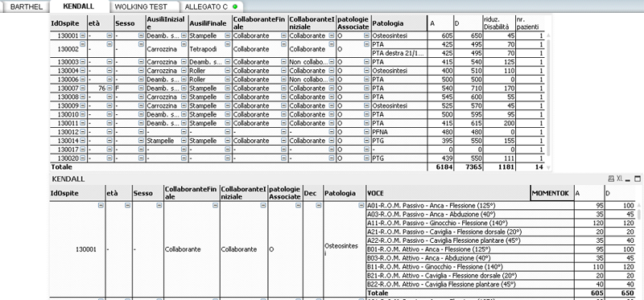Switch to the BARTHEL tab

[x=27, y=7]
